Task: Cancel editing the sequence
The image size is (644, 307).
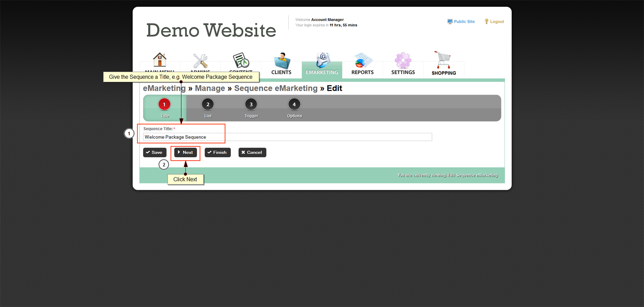Action: coord(252,152)
